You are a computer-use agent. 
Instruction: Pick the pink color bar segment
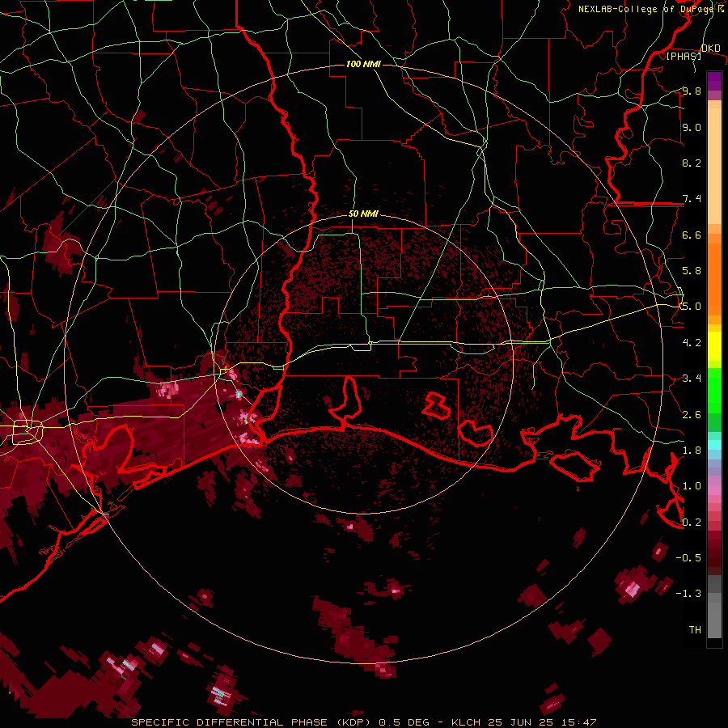714,490
